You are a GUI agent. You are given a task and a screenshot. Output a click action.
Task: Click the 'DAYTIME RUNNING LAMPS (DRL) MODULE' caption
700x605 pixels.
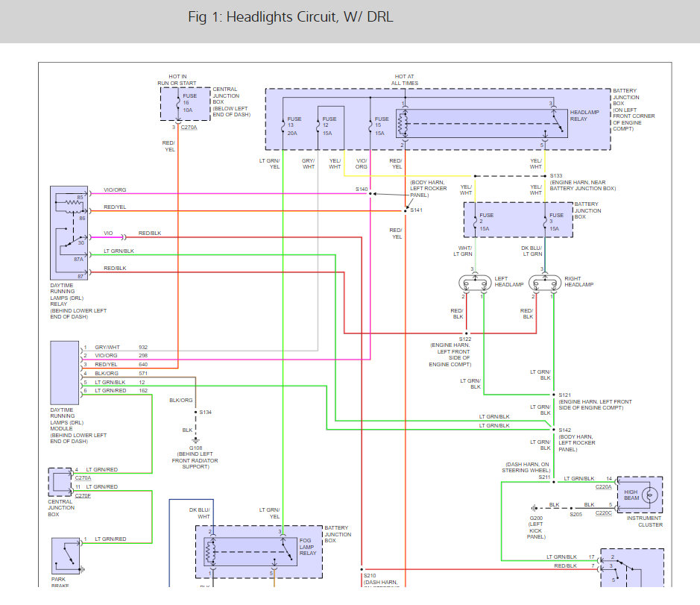click(x=78, y=426)
